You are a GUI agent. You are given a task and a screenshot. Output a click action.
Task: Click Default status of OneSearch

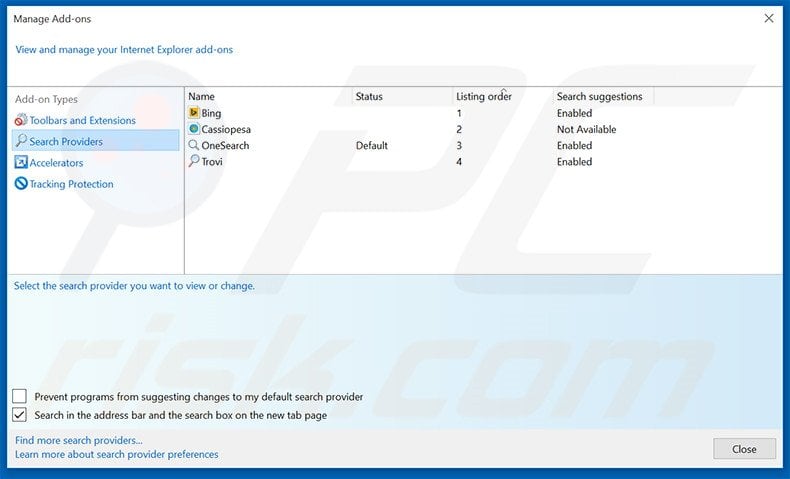(372, 146)
